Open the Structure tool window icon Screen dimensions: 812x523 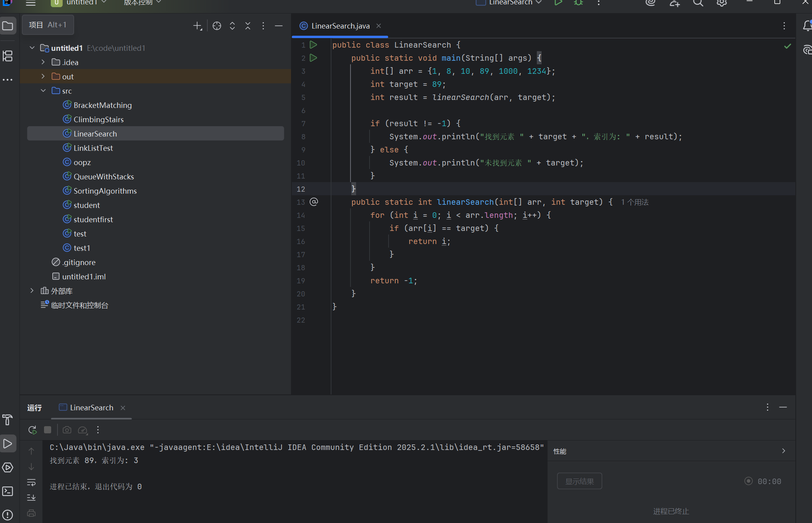pos(8,56)
